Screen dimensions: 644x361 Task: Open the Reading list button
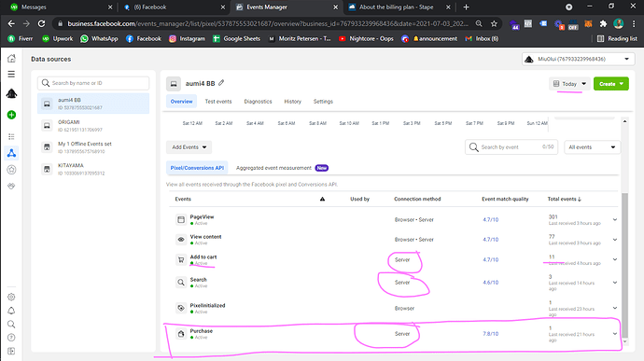(x=617, y=38)
